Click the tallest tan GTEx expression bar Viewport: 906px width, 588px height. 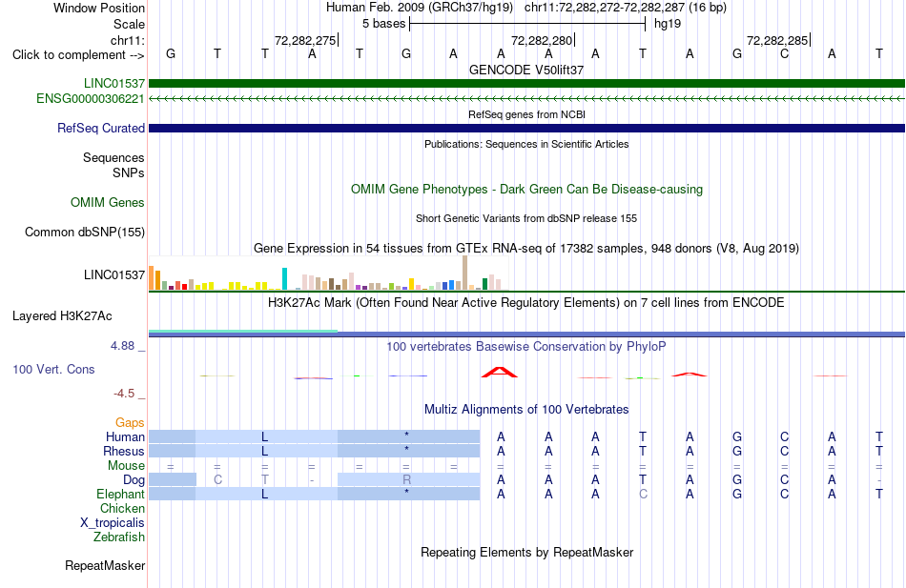[x=465, y=273]
